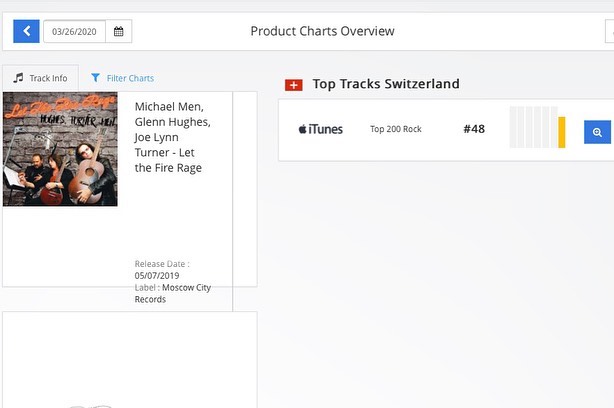Click the Top Tracks Switzerland heading
614x408 pixels.
click(x=386, y=84)
